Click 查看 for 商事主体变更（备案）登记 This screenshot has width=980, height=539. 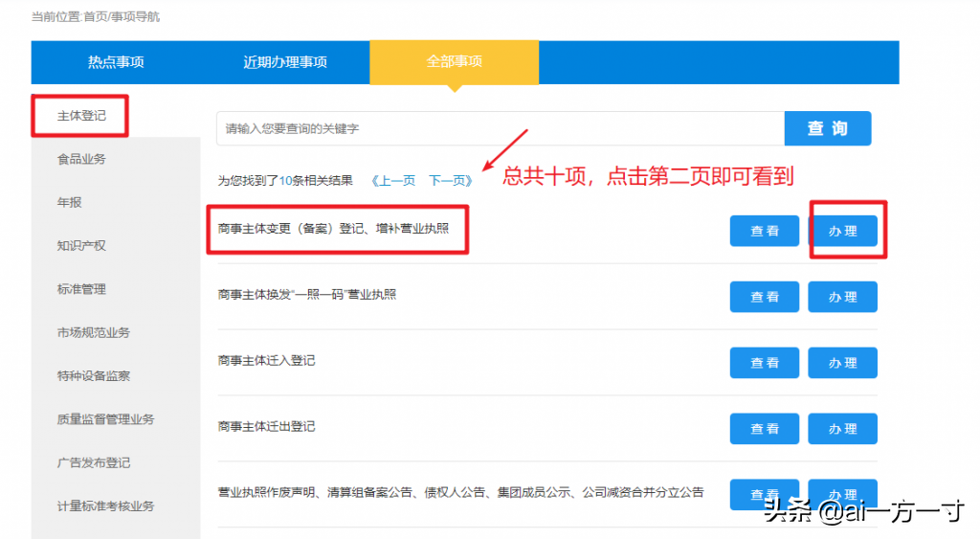[x=765, y=231]
